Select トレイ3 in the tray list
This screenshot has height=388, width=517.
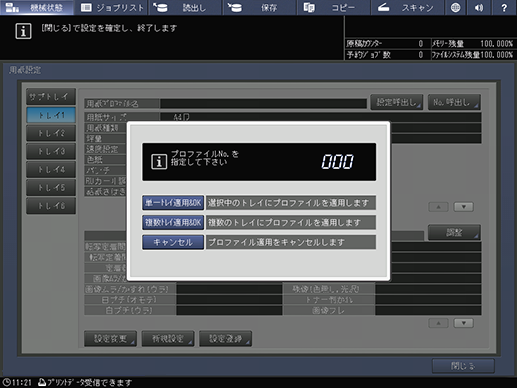coord(51,151)
